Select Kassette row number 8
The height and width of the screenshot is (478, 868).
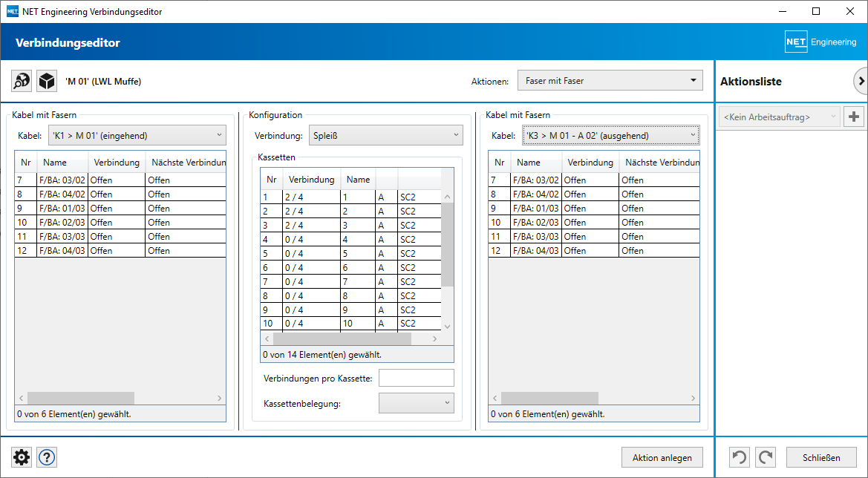(351, 296)
